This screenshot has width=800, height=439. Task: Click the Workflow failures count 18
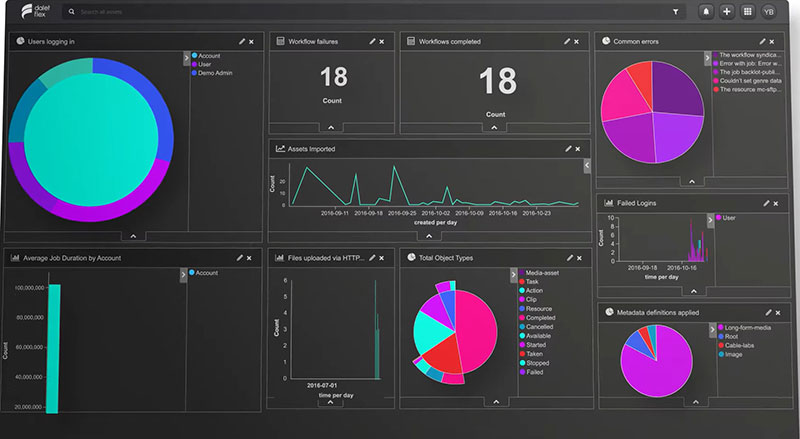point(334,77)
